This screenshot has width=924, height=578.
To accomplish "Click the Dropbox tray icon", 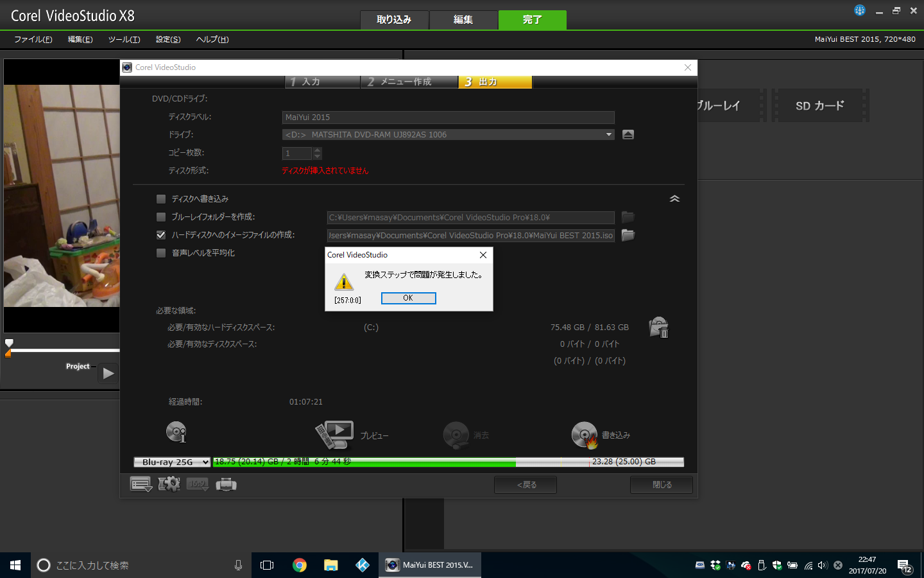I will [715, 565].
